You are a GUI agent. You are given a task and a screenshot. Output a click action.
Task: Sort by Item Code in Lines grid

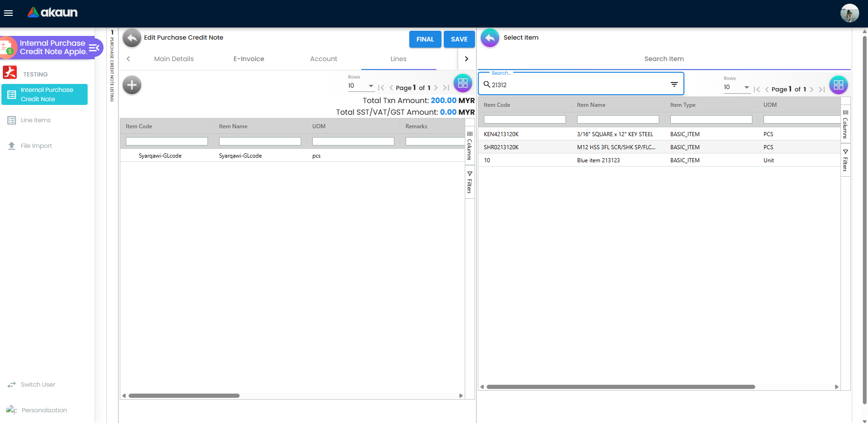pos(139,126)
